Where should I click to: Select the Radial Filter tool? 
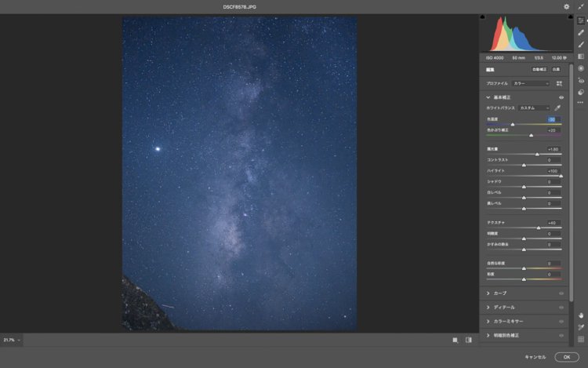581,68
